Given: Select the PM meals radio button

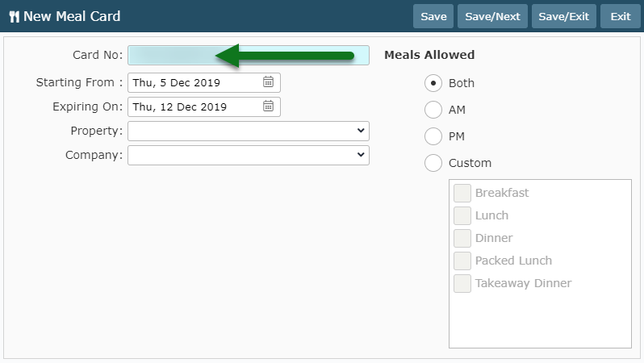Looking at the screenshot, I should [433, 136].
